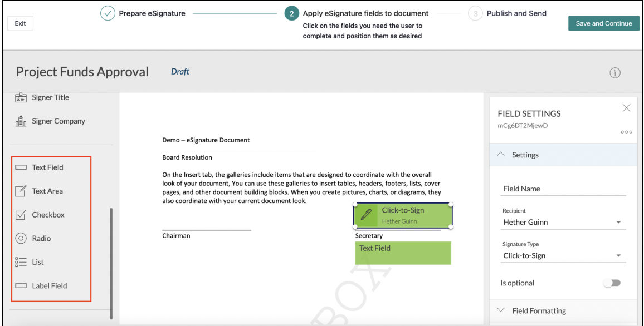Add a List label item
644x326 pixels.
coord(38,262)
